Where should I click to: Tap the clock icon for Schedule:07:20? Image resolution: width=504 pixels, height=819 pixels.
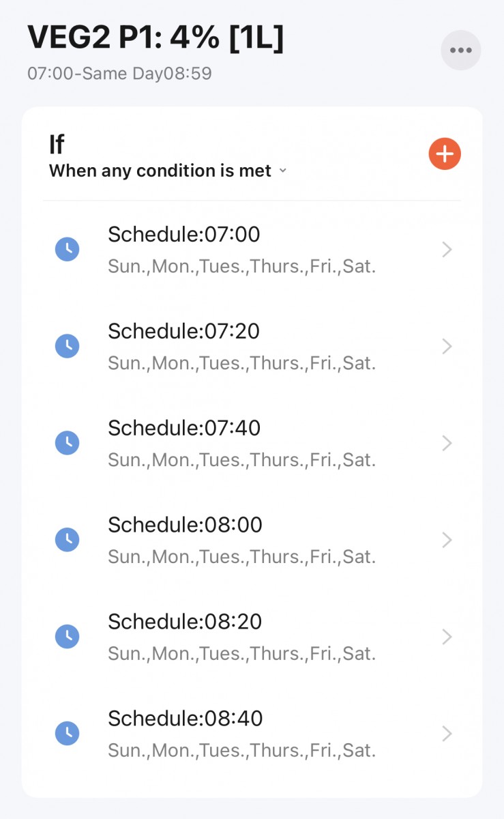tap(67, 346)
